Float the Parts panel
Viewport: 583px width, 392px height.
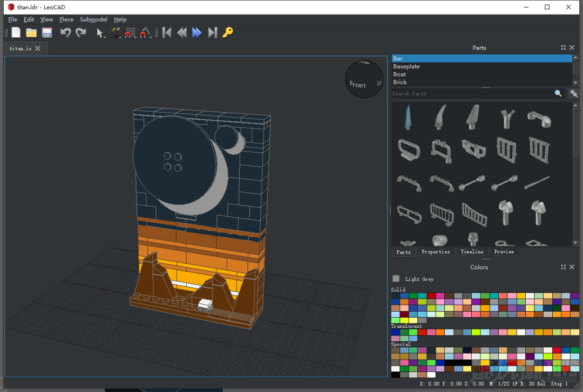(x=563, y=47)
